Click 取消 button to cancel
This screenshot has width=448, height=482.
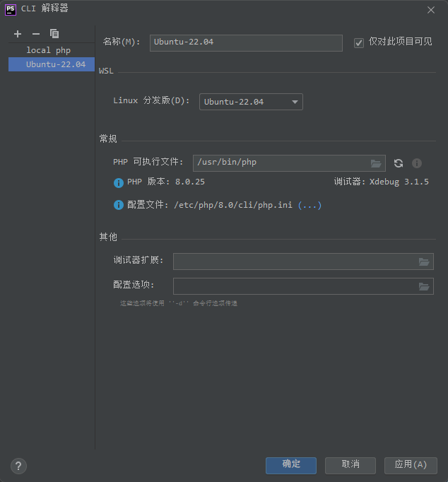pos(350,466)
